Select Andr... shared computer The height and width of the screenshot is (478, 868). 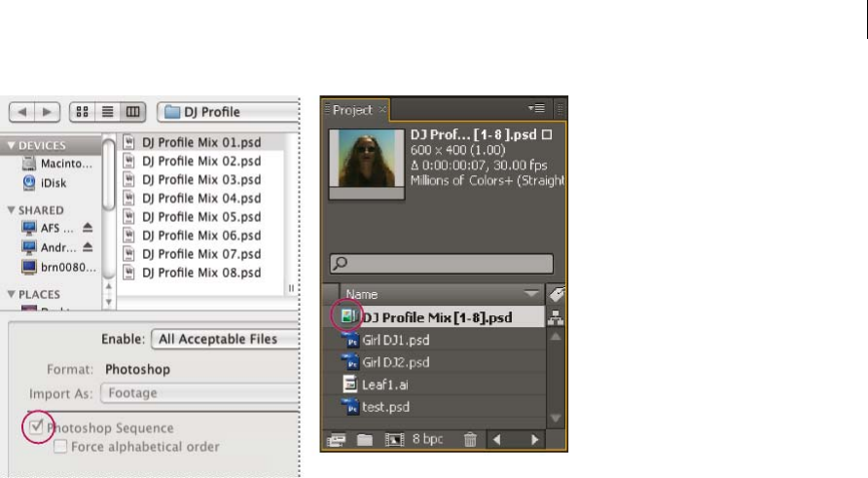[x=49, y=247]
